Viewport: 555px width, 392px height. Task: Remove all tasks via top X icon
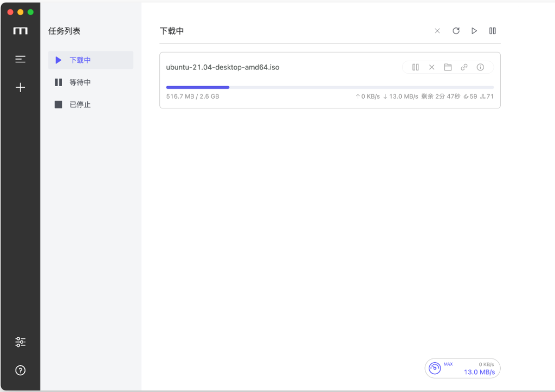tap(437, 31)
